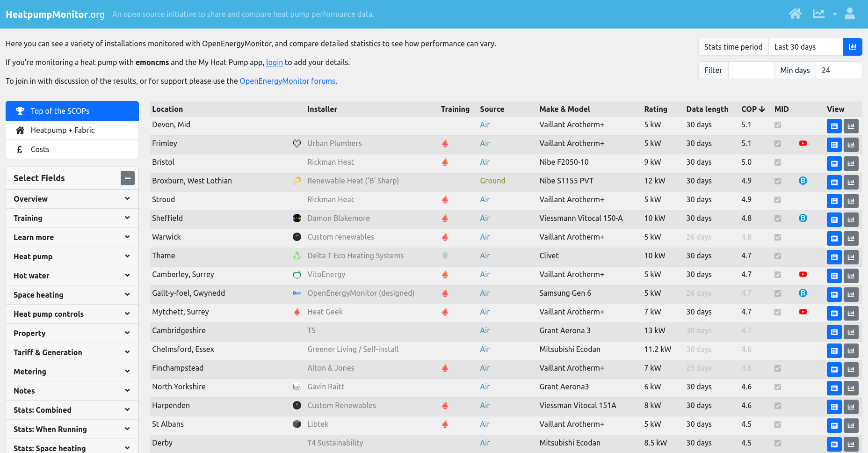868x453 pixels.
Task: Toggle the MID checkbox for Stroud
Action: (778, 200)
